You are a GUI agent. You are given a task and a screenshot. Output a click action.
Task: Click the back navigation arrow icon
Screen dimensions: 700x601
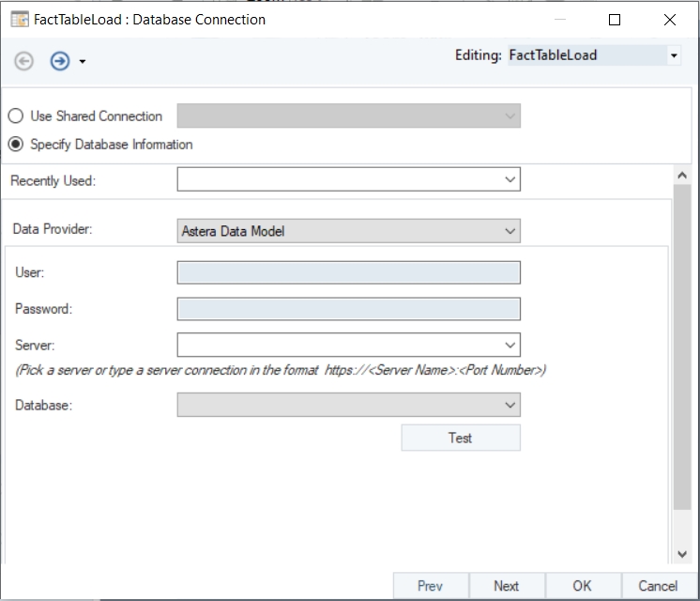tap(24, 61)
